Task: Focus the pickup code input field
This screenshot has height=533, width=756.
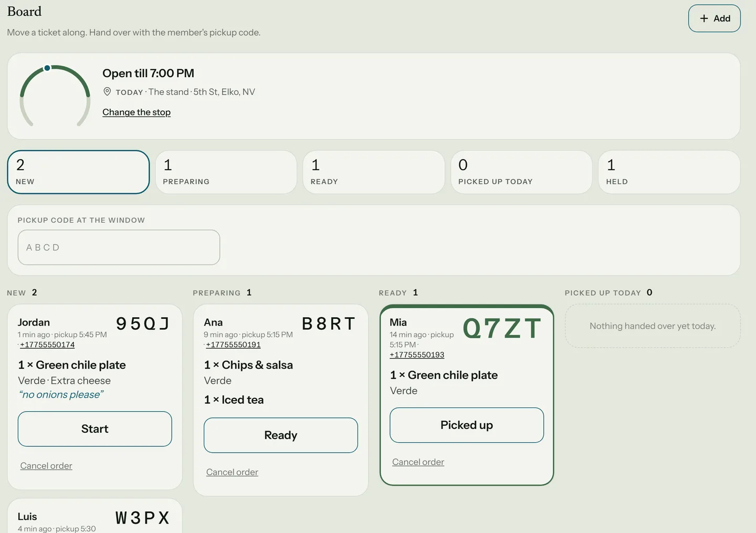Action: point(119,247)
